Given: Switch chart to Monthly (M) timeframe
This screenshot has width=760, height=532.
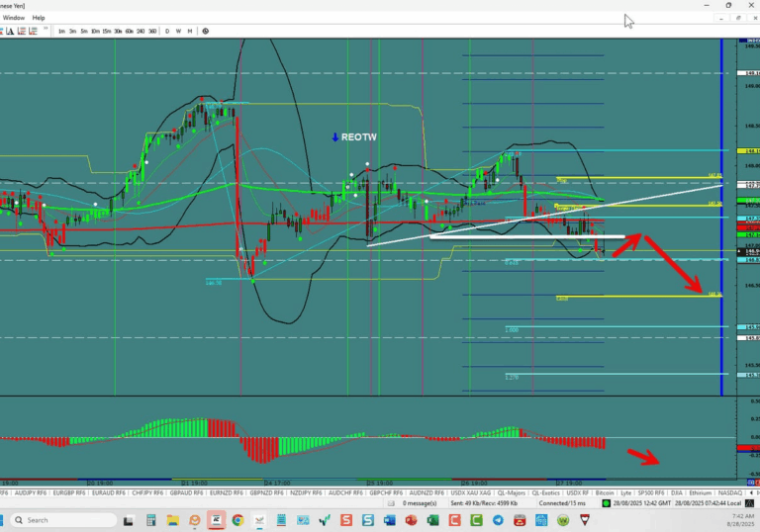Looking at the screenshot, I should click(x=190, y=31).
